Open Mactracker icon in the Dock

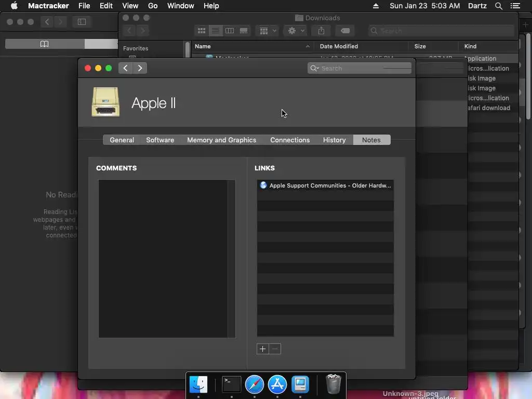click(300, 384)
